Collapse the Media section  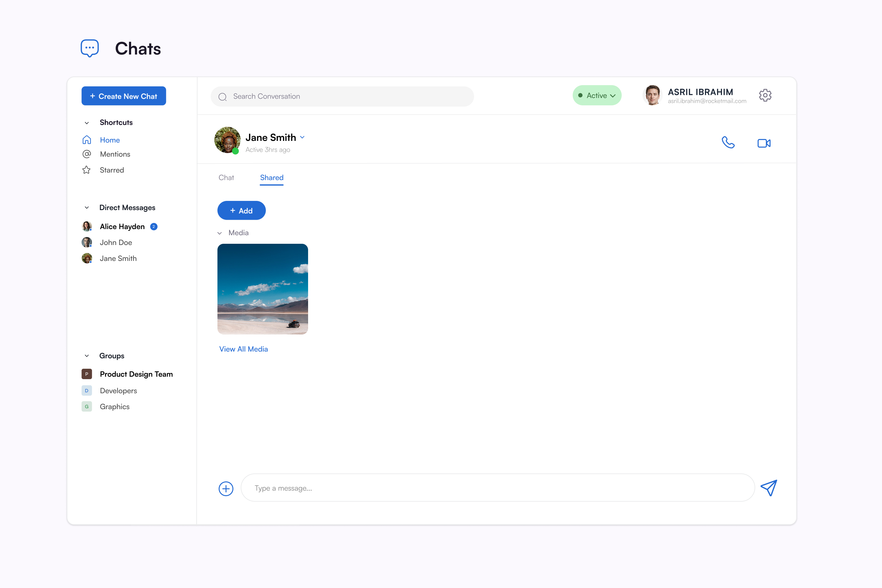pos(220,233)
